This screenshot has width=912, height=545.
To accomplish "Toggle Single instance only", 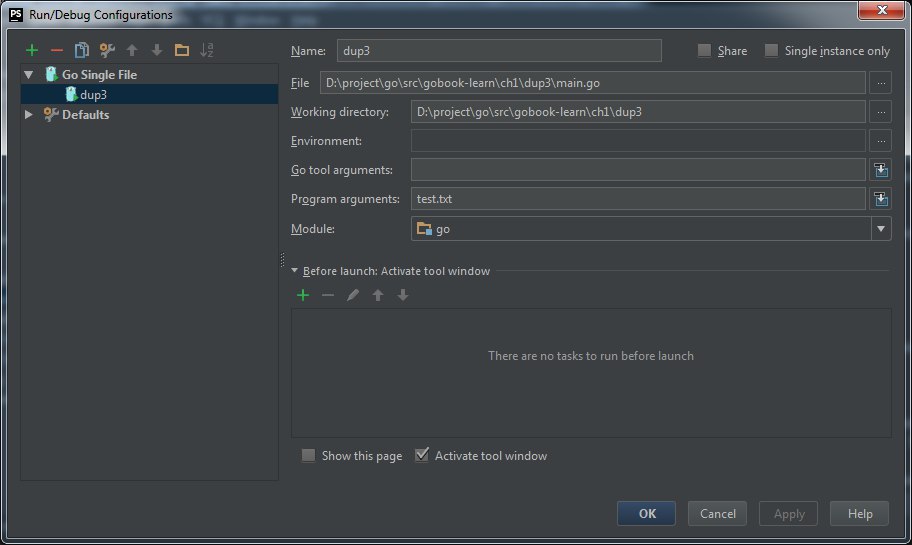I will tap(771, 51).
